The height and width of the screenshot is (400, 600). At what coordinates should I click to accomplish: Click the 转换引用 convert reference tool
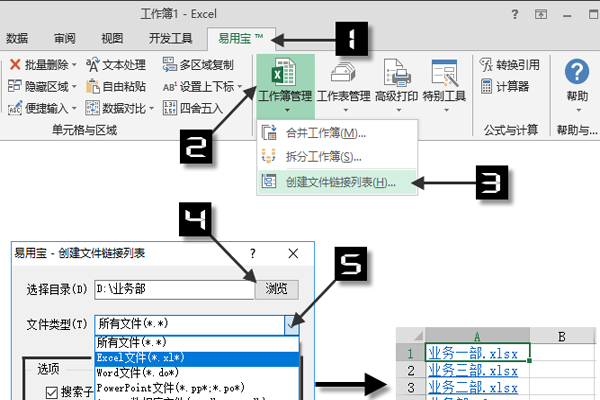tap(510, 65)
